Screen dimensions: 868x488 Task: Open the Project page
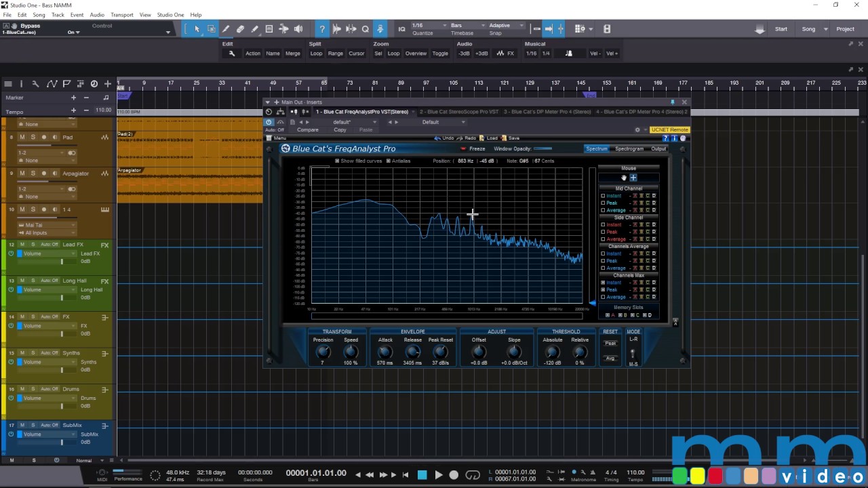point(846,29)
